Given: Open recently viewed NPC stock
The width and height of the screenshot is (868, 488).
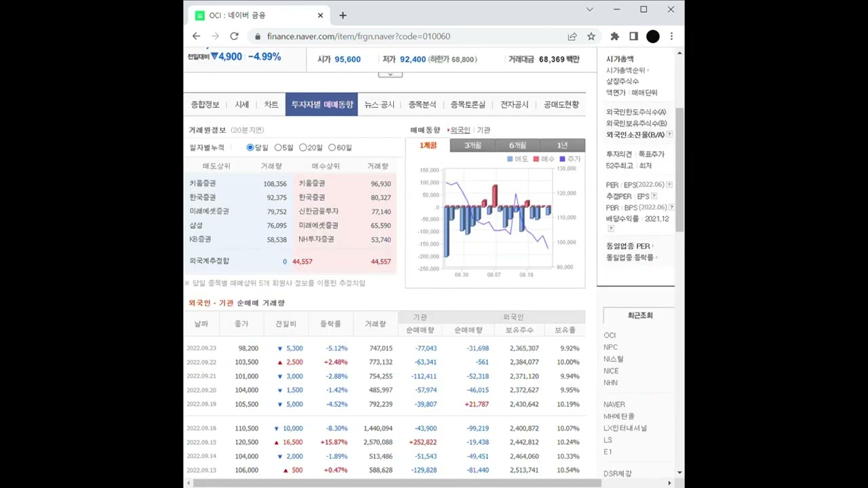Looking at the screenshot, I should 610,347.
